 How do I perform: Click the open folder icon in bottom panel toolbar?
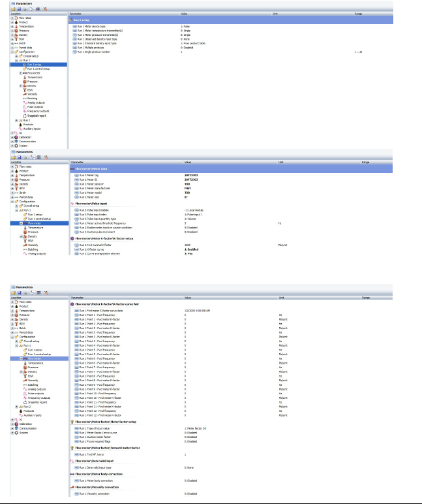click(x=14, y=293)
